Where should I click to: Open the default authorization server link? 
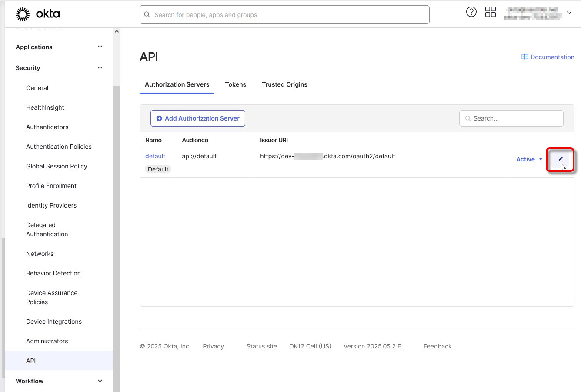pos(155,156)
